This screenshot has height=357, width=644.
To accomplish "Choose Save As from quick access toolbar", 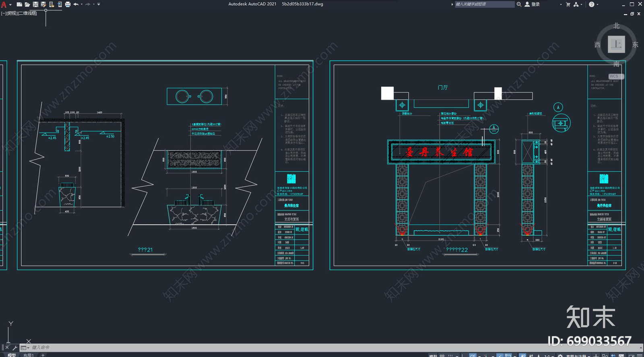I will (x=43, y=4).
